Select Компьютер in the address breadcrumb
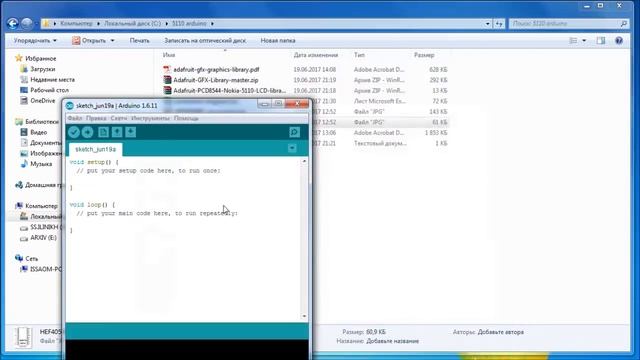This screenshot has width=640, height=360. 76,24
